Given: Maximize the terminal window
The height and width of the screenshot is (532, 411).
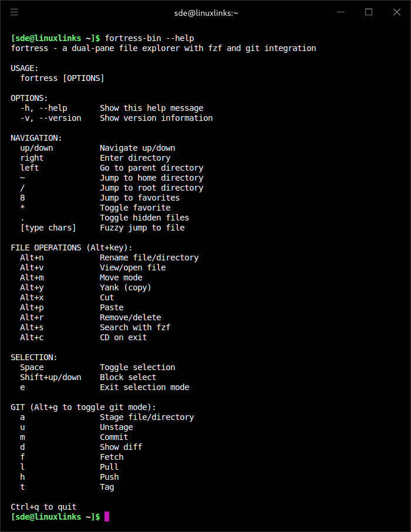Looking at the screenshot, I should pyautogui.click(x=369, y=12).
